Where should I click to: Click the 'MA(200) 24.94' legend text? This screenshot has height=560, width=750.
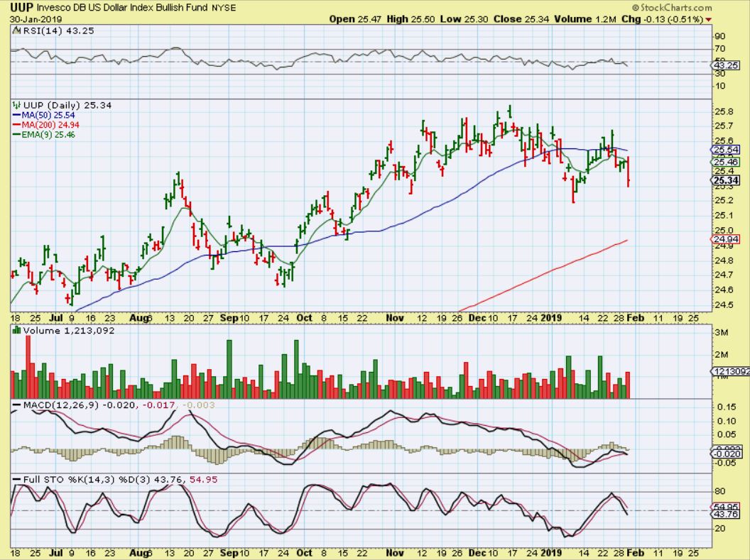[x=50, y=125]
